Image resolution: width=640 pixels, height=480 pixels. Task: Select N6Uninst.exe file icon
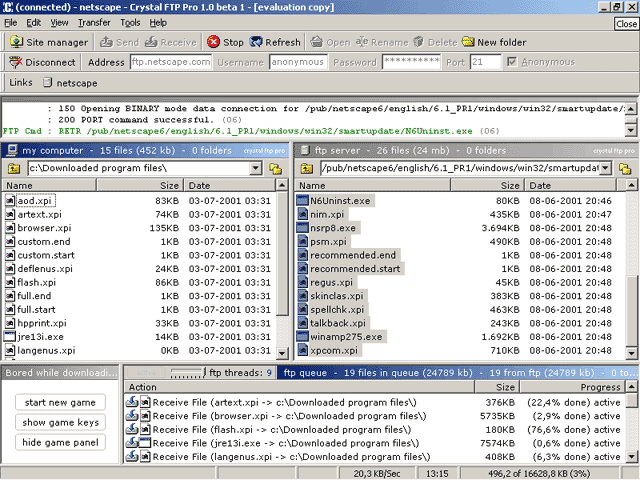pos(302,200)
